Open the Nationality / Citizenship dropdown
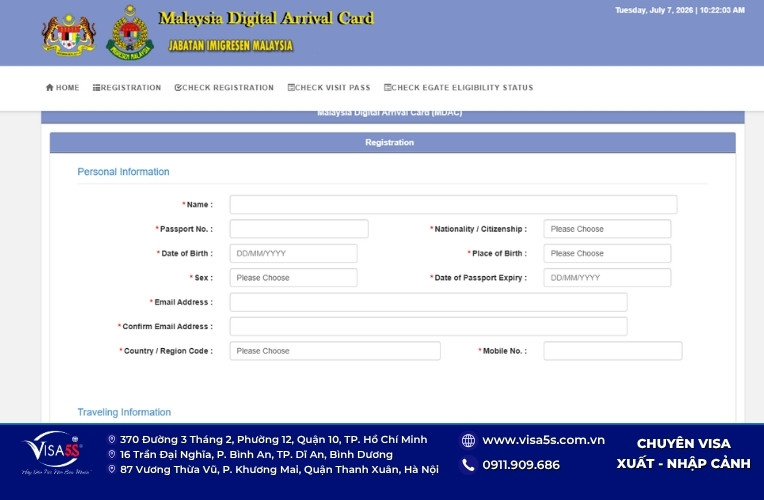Image resolution: width=764 pixels, height=500 pixels. click(607, 229)
